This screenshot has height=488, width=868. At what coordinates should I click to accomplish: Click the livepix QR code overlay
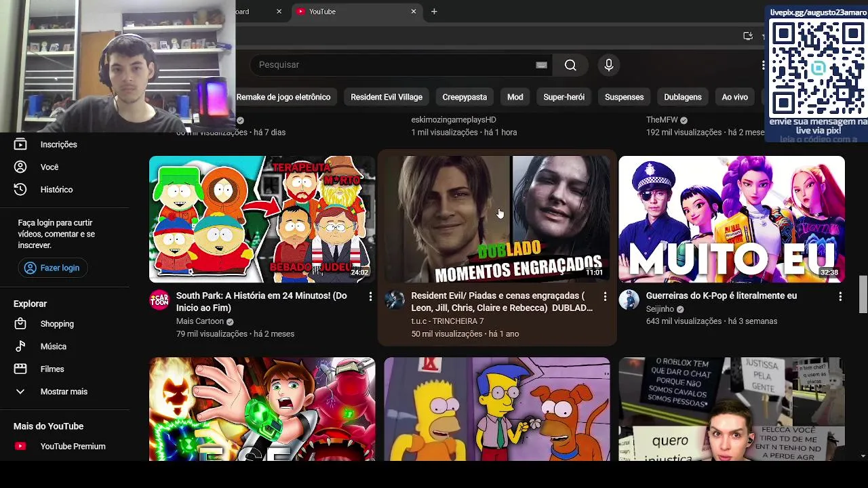click(817, 68)
